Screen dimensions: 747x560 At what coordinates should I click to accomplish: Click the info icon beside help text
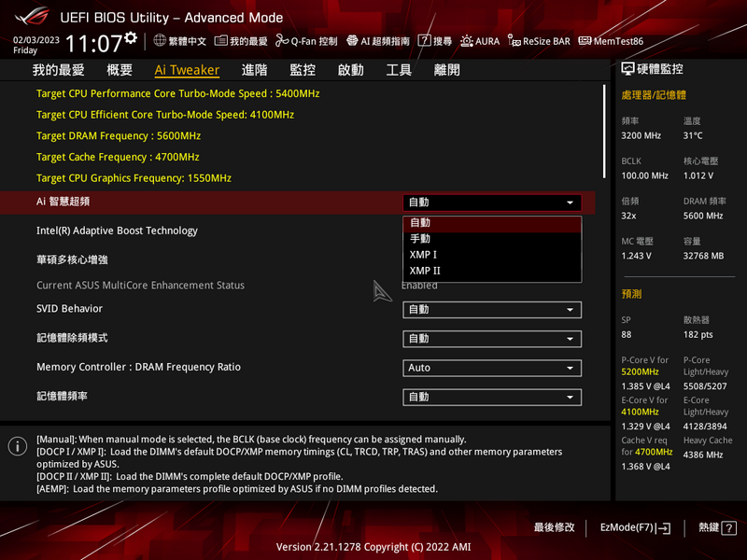coord(18,446)
